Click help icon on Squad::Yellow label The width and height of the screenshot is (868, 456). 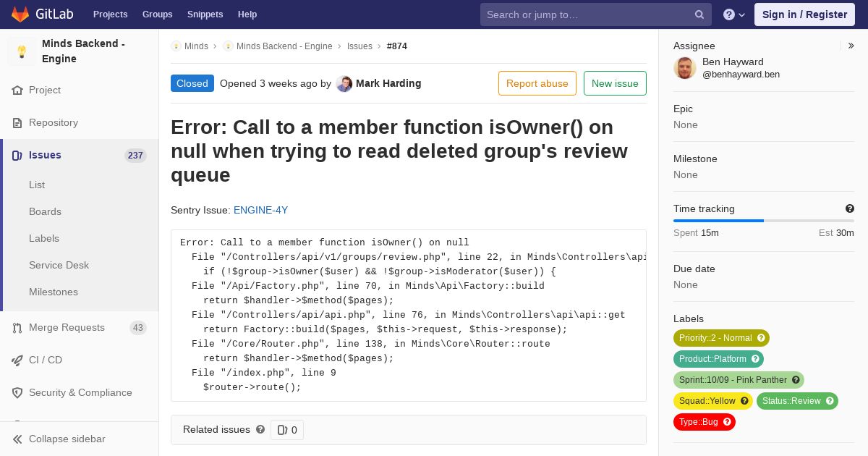(x=744, y=401)
